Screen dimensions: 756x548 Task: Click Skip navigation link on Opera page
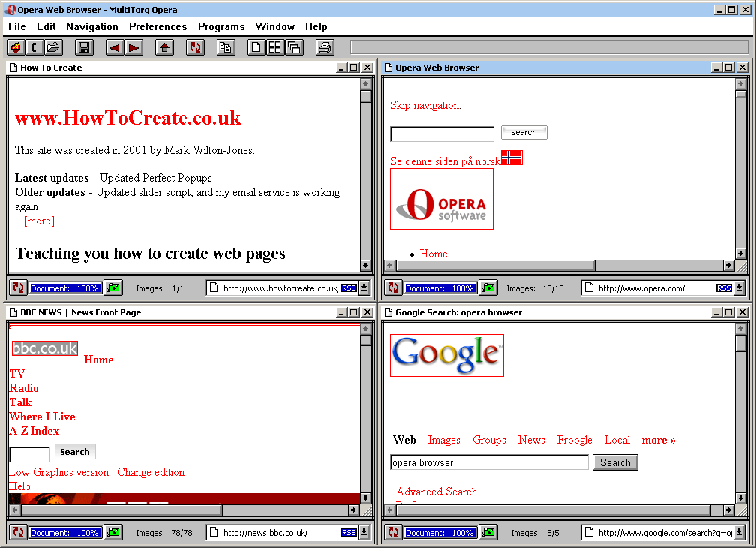(x=425, y=105)
